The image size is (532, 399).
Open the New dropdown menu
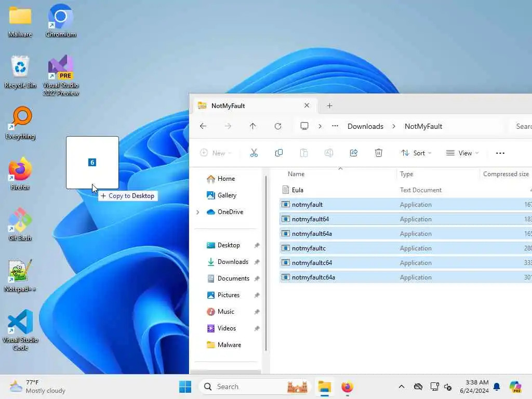(216, 153)
